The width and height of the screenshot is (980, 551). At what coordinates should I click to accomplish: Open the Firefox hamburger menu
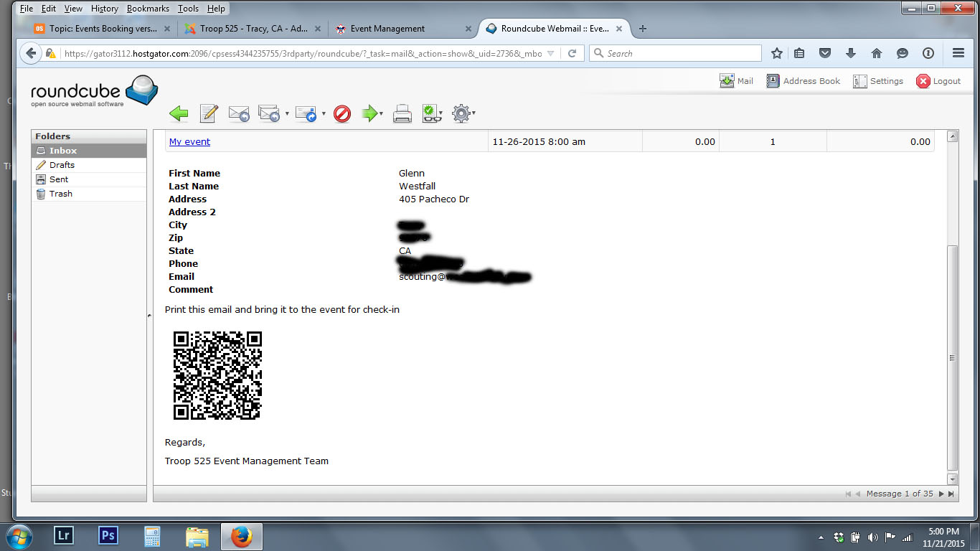coord(958,53)
